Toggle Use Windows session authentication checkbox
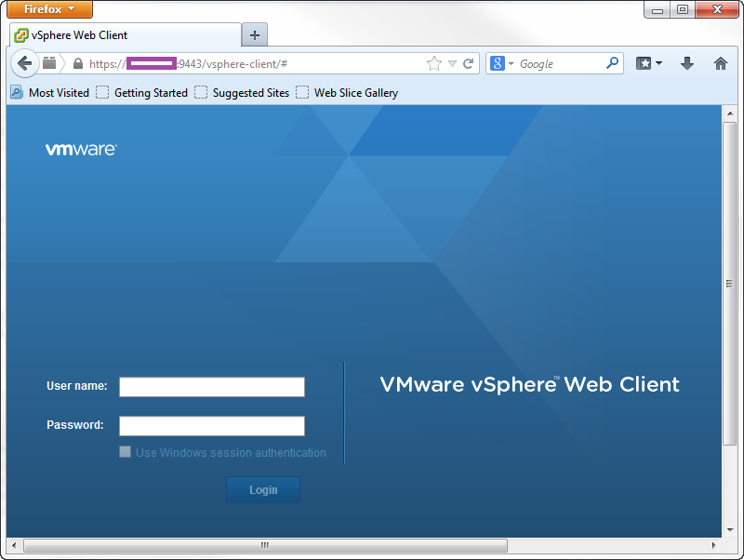744x560 pixels. pos(126,452)
